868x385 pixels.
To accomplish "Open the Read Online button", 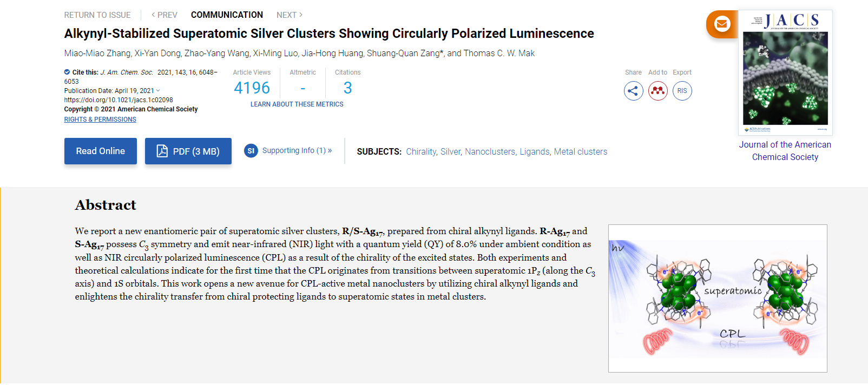I will point(100,151).
